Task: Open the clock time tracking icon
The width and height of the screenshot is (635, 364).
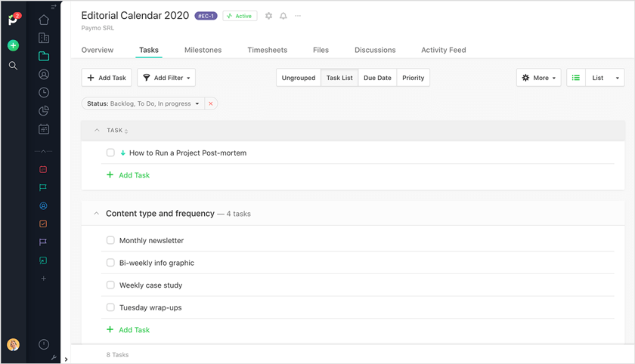Action: point(44,93)
